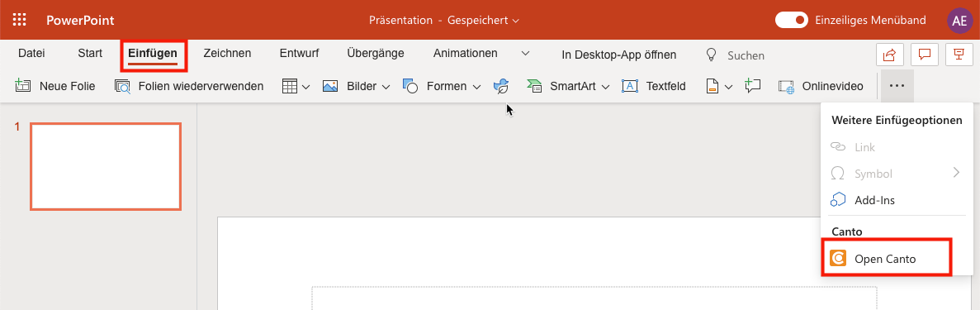Image resolution: width=980 pixels, height=310 pixels.
Task: Insert a new comment icon
Action: (x=752, y=87)
